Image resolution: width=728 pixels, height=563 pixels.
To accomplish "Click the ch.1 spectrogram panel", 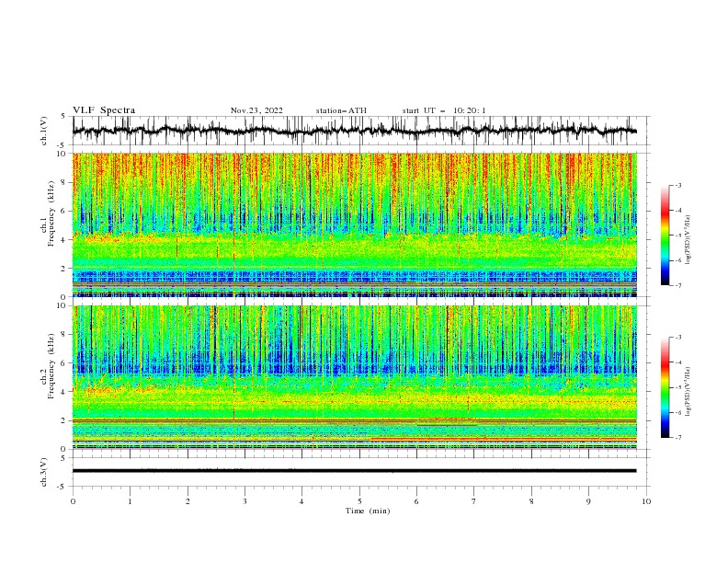I will click(x=355, y=224).
